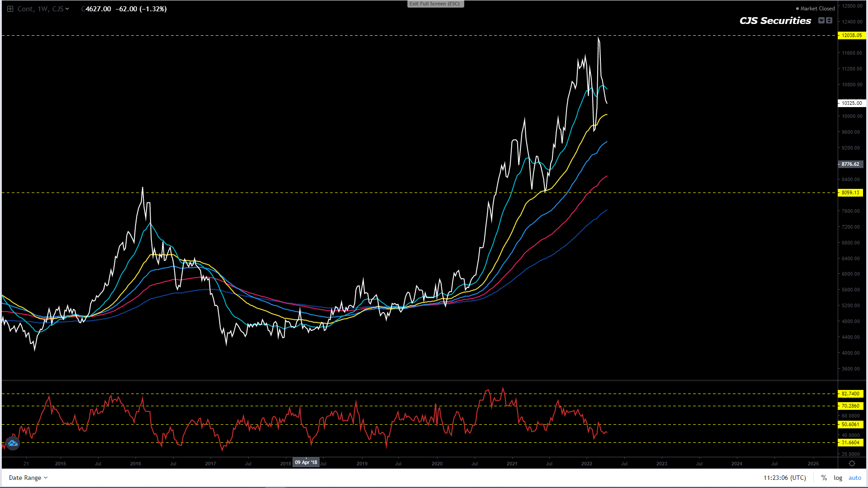Click the blue cloud publish icon
The height and width of the screenshot is (488, 868).
click(x=13, y=443)
